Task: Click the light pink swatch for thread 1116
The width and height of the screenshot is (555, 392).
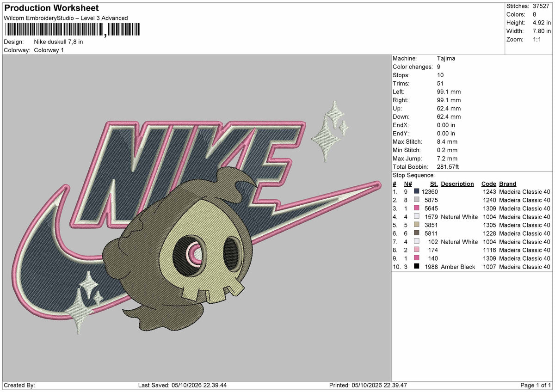Action: [x=417, y=250]
